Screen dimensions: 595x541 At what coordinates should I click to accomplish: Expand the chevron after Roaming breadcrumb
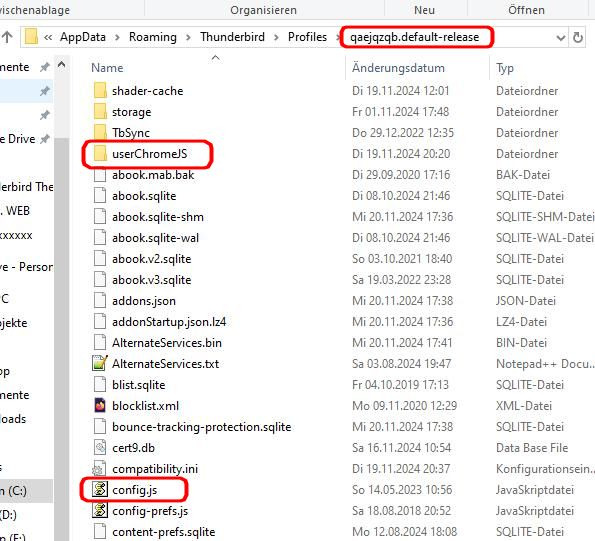coord(188,37)
